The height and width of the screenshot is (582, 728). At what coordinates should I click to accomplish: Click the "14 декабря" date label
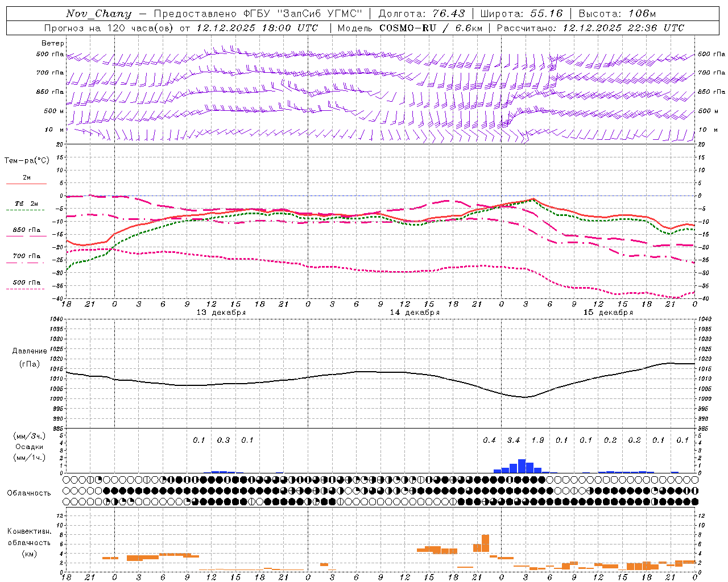tap(415, 313)
